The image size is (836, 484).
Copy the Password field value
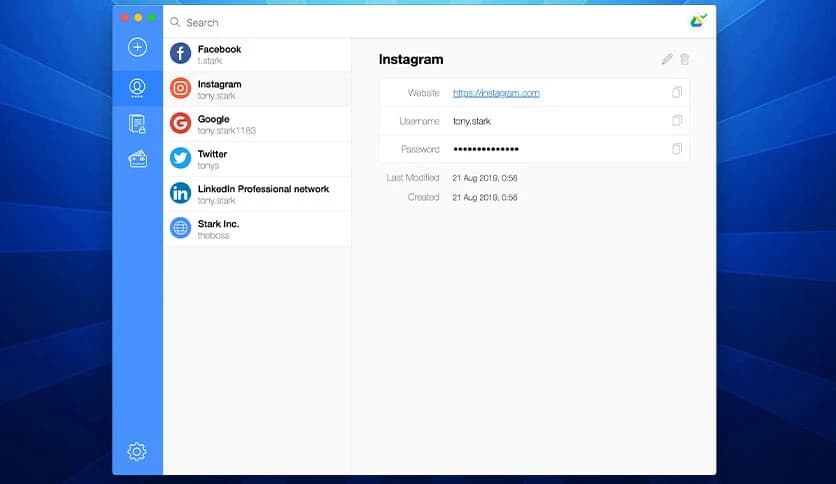(677, 149)
